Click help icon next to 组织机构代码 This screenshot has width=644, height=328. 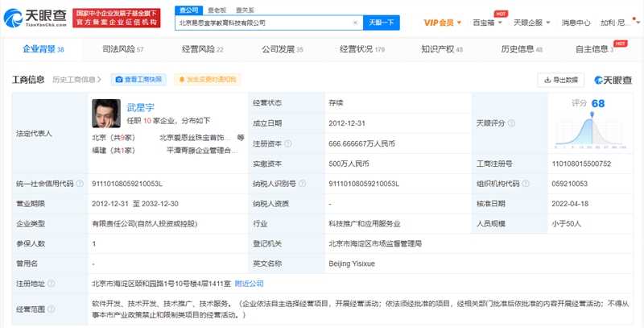pos(526,184)
